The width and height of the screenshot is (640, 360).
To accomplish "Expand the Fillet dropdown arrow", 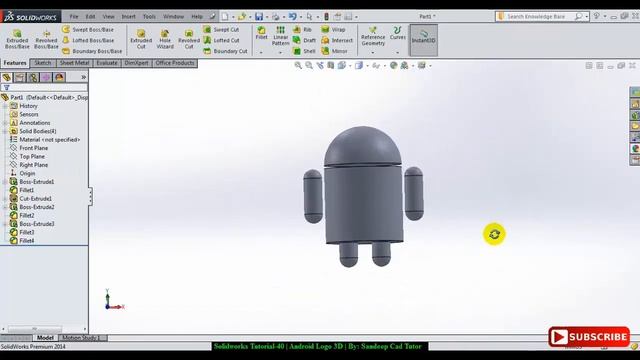I will tap(261, 53).
